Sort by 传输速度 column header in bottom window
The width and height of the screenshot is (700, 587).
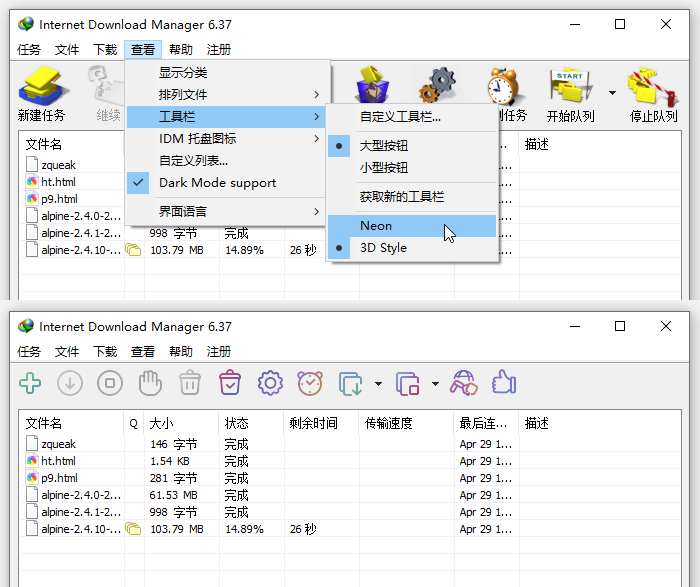[x=406, y=423]
